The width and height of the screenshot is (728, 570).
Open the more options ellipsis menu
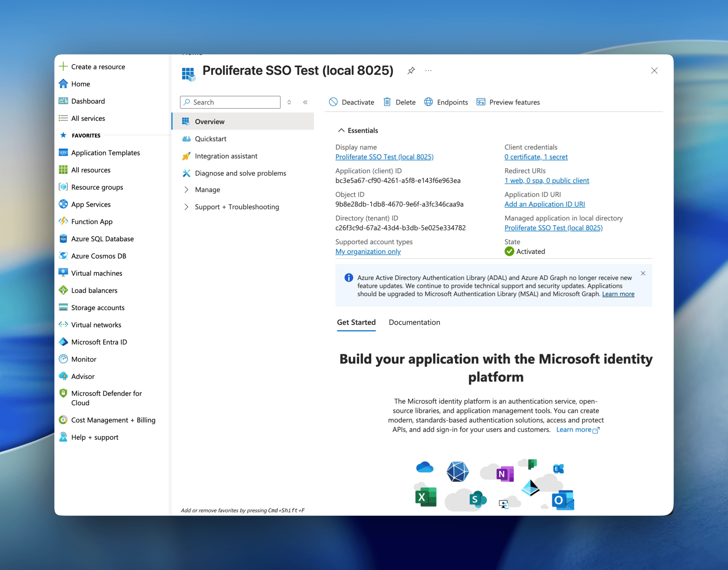tap(429, 70)
